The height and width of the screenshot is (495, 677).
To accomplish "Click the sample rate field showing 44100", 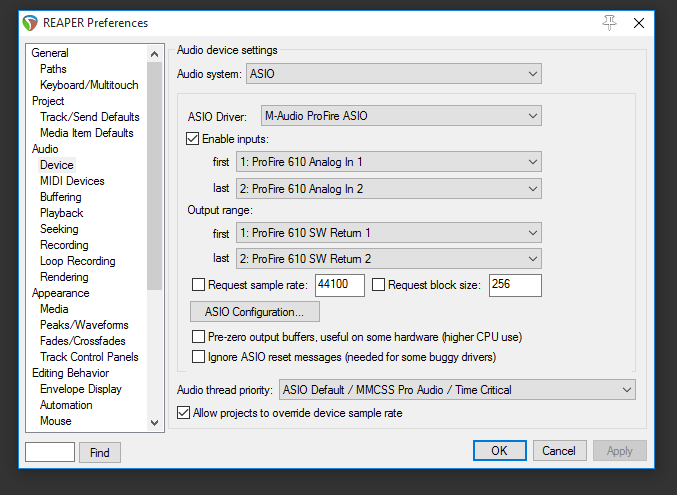I will pos(340,285).
